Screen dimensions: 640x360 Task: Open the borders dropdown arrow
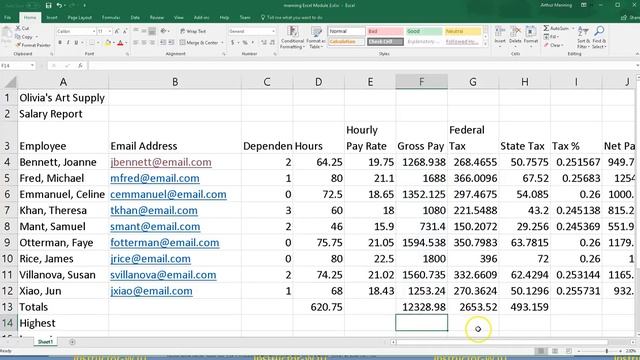tap(98, 43)
